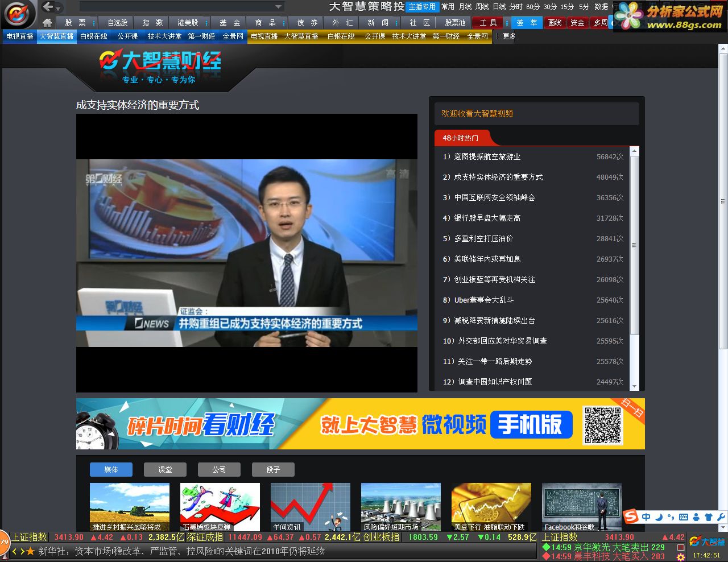The width and height of the screenshot is (728, 562).
Task: Toggle Sogou Chinese/English 中 mode
Action: coord(646,517)
